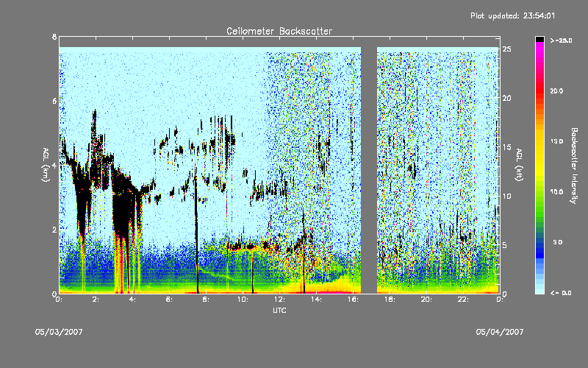Click the '2:' hour tick on UTC axis
Screen dimensions: 588x368
point(96,300)
